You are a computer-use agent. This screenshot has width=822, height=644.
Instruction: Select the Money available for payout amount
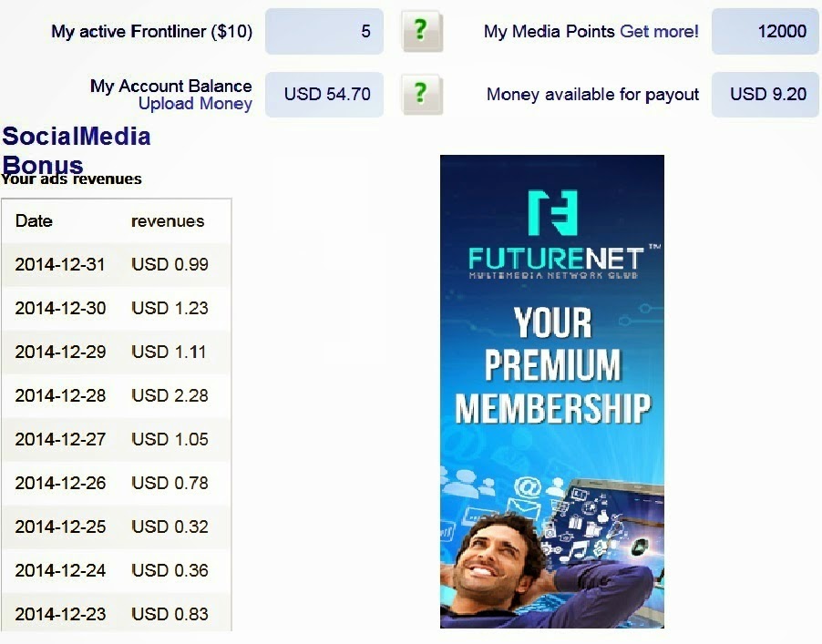coord(765,94)
